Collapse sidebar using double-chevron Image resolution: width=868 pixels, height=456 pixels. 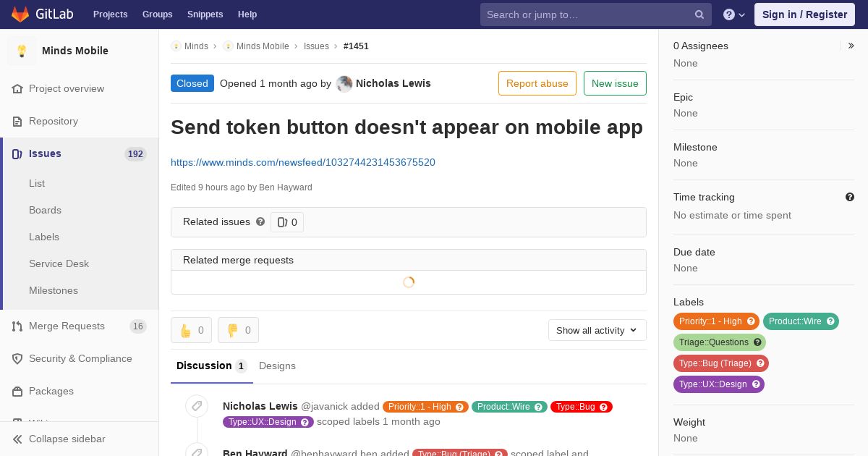[17, 439]
